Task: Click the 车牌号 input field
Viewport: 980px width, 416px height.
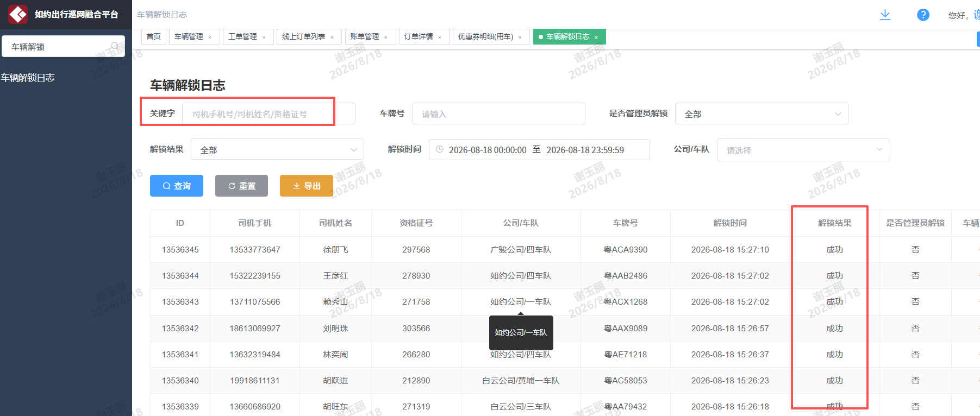Action: [x=498, y=114]
